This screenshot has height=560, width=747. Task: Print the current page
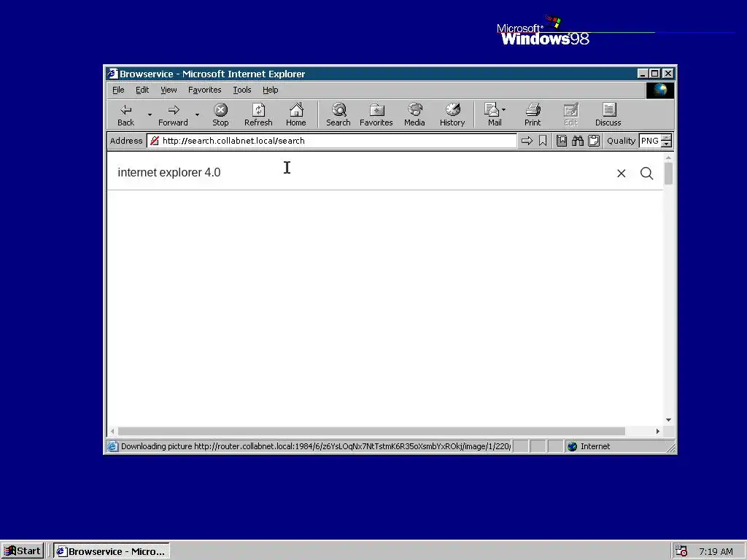point(533,114)
